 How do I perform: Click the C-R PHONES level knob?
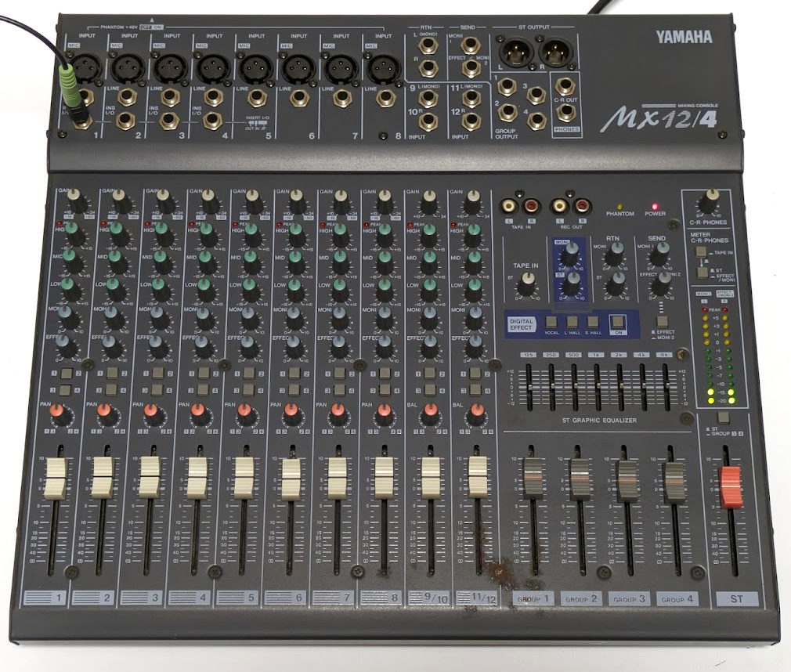(x=710, y=201)
